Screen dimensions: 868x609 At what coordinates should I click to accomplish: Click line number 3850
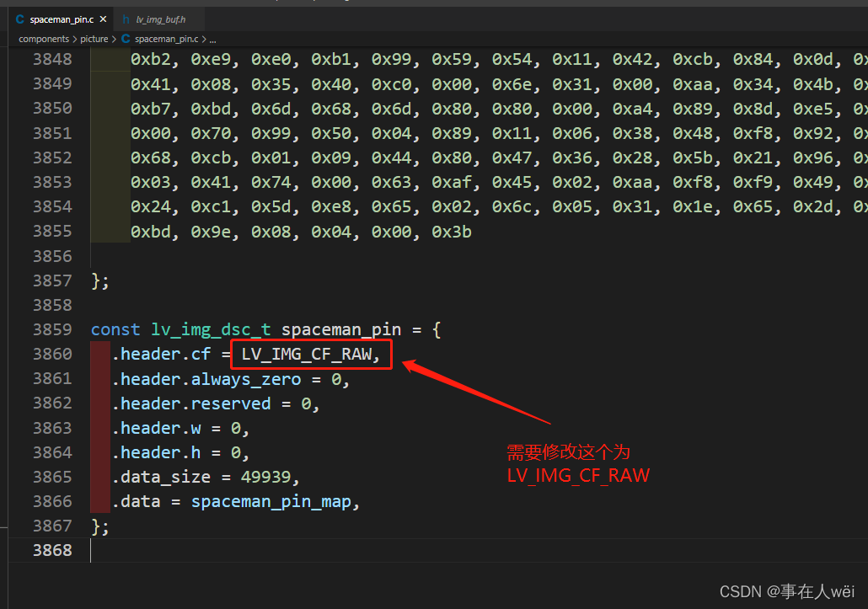52,108
